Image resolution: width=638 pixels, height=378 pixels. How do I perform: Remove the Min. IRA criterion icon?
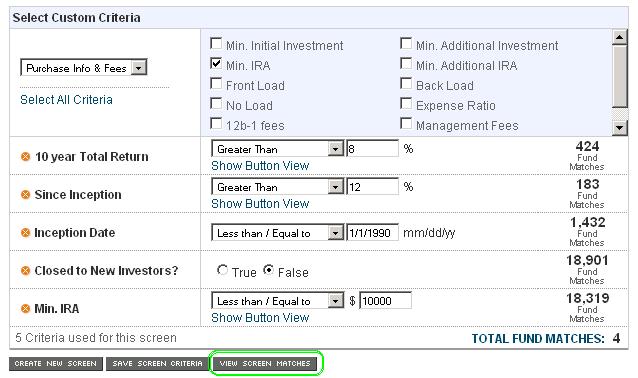25,309
